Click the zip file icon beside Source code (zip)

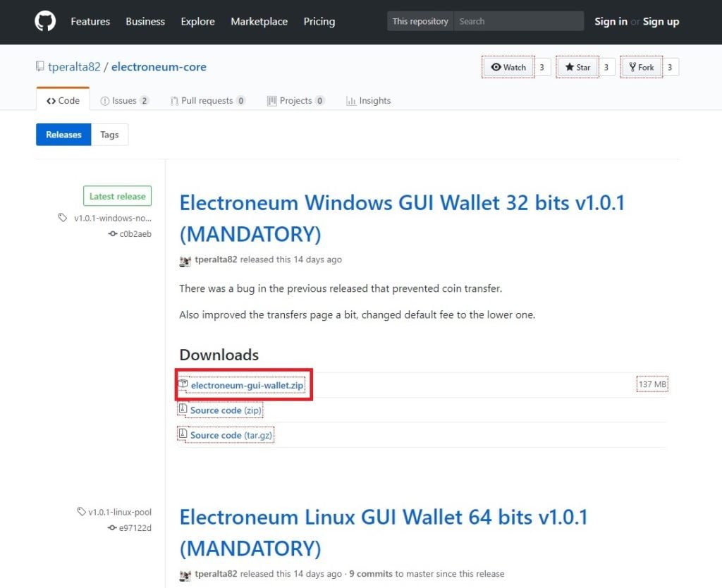pyautogui.click(x=183, y=408)
